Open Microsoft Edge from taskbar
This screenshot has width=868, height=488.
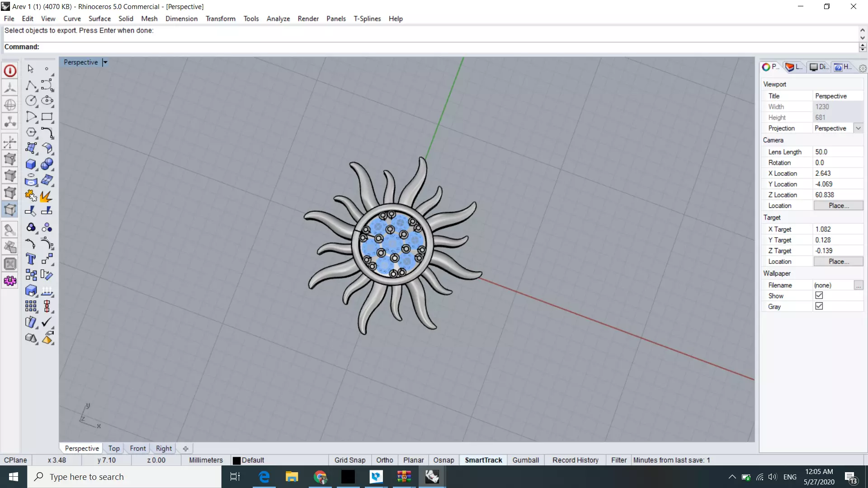pos(264,477)
